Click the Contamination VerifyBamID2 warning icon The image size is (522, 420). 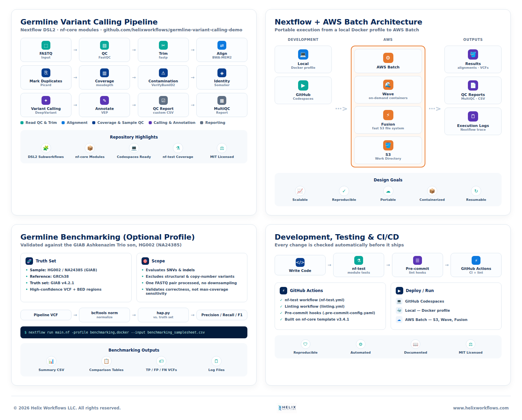163,73
